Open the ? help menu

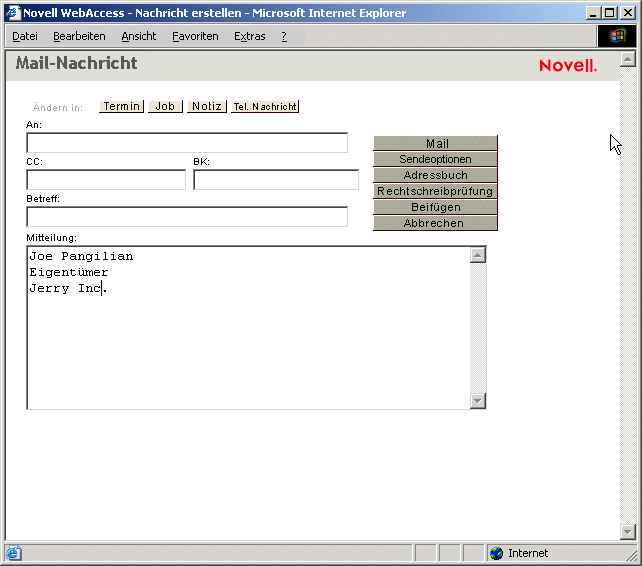click(284, 36)
